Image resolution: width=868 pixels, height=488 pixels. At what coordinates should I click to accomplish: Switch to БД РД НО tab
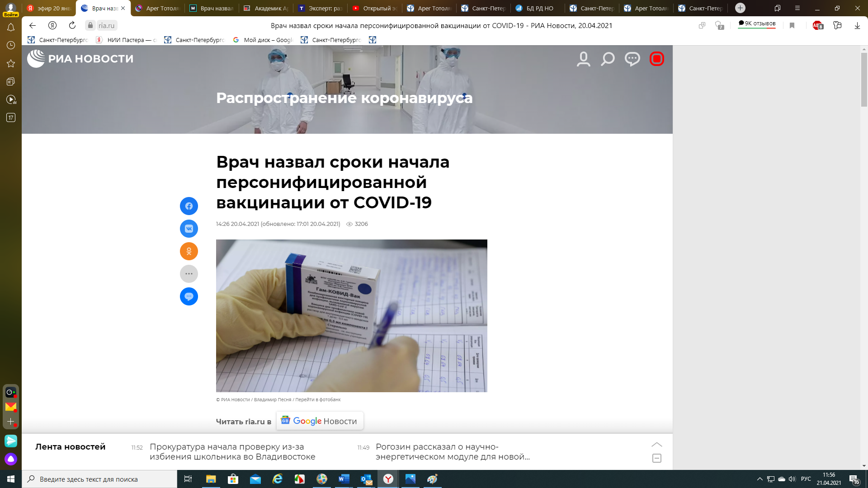point(537,8)
